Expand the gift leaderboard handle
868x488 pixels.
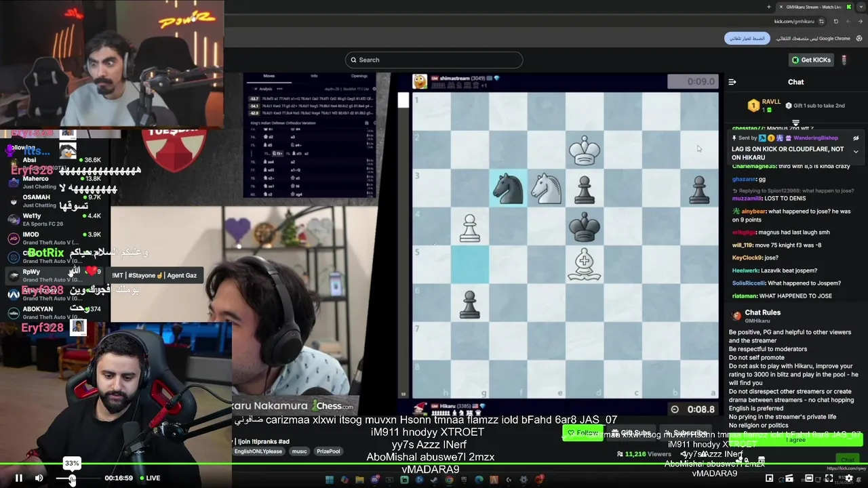coord(795,123)
